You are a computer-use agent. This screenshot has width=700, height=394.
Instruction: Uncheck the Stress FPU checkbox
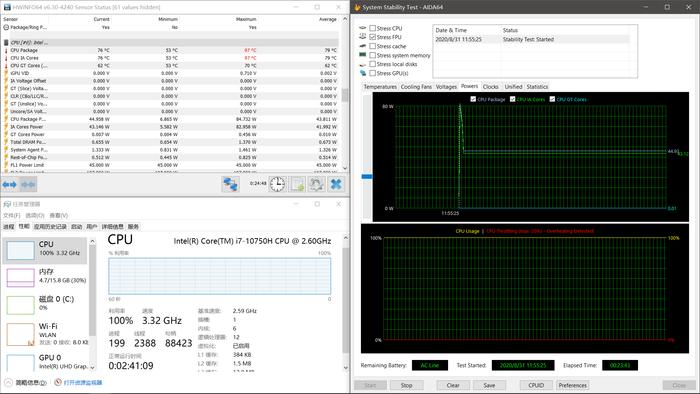tap(372, 37)
